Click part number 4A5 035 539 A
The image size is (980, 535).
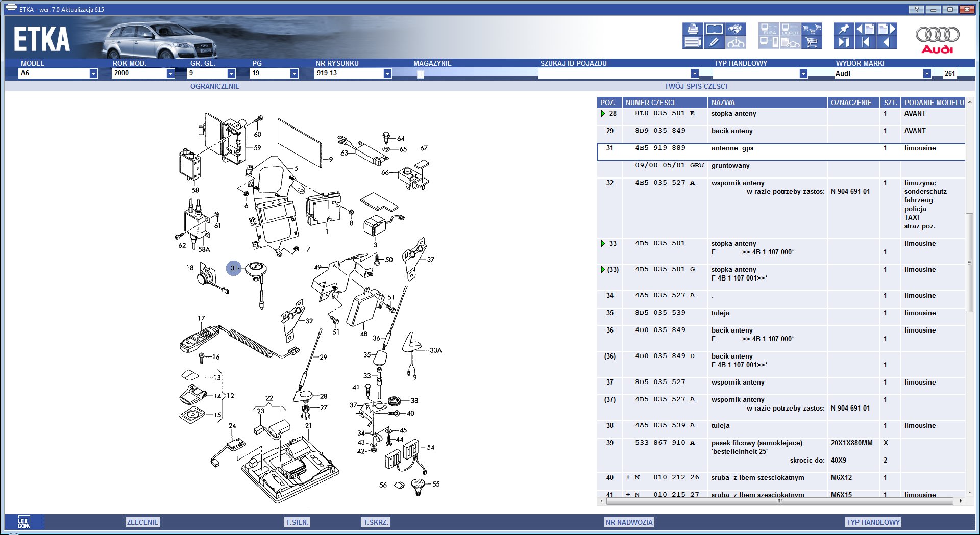(665, 425)
